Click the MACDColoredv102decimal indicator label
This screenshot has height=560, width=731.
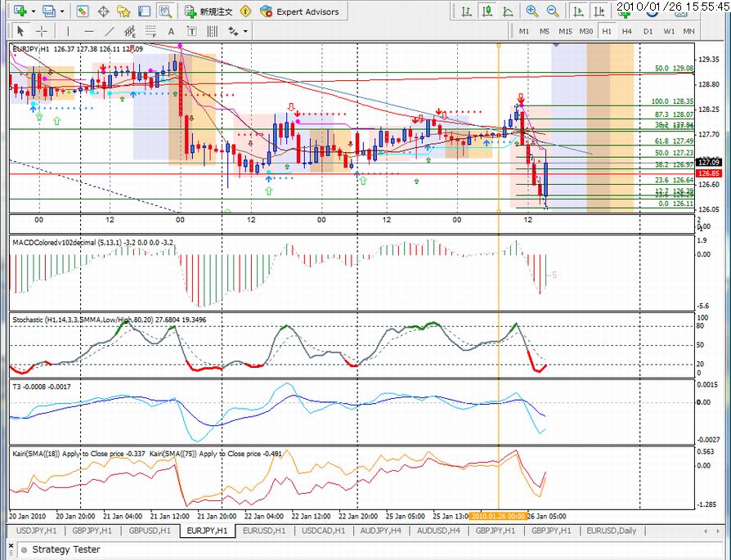click(92, 243)
